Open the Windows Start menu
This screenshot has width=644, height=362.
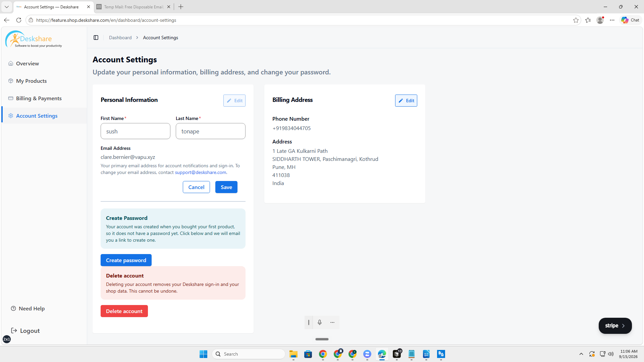pyautogui.click(x=203, y=354)
